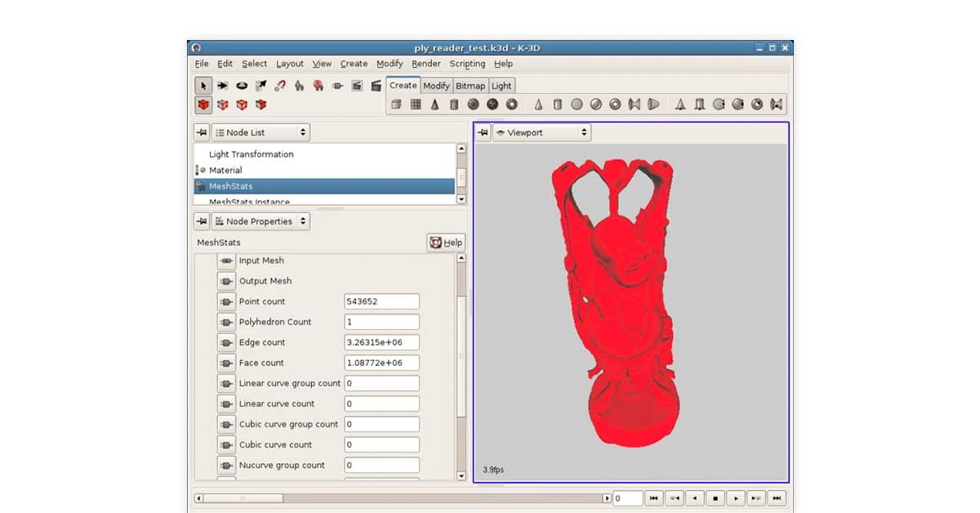This screenshot has height=513, width=980.
Task: Switch to the Bitmap toolbar tab
Action: [x=470, y=85]
